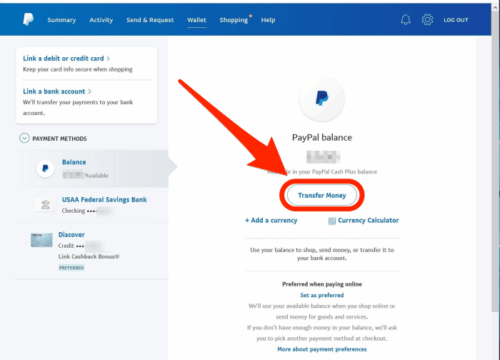Open the Activity tab
The image size is (500, 360).
[101, 20]
